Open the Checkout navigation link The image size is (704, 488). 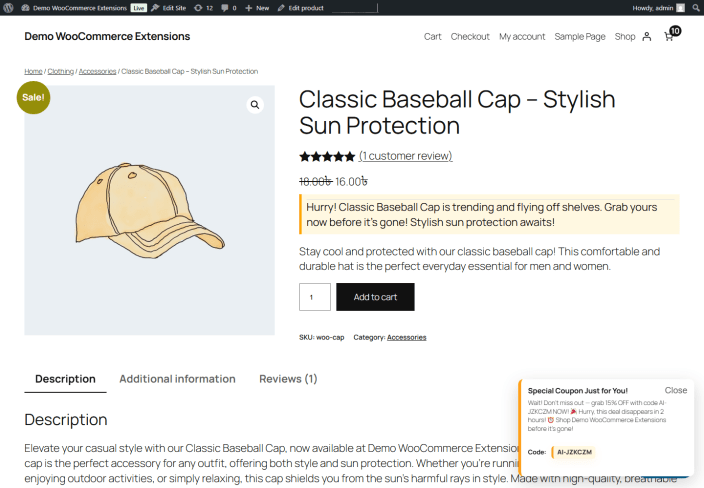(x=470, y=36)
